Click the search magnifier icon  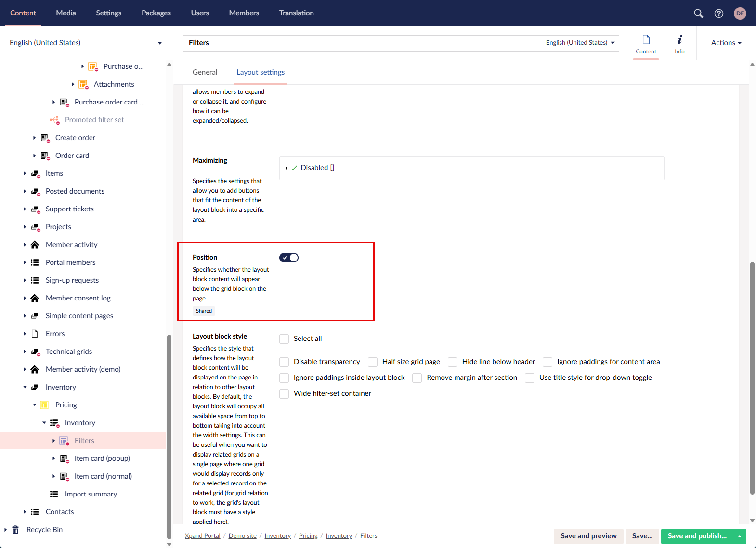pyautogui.click(x=698, y=13)
